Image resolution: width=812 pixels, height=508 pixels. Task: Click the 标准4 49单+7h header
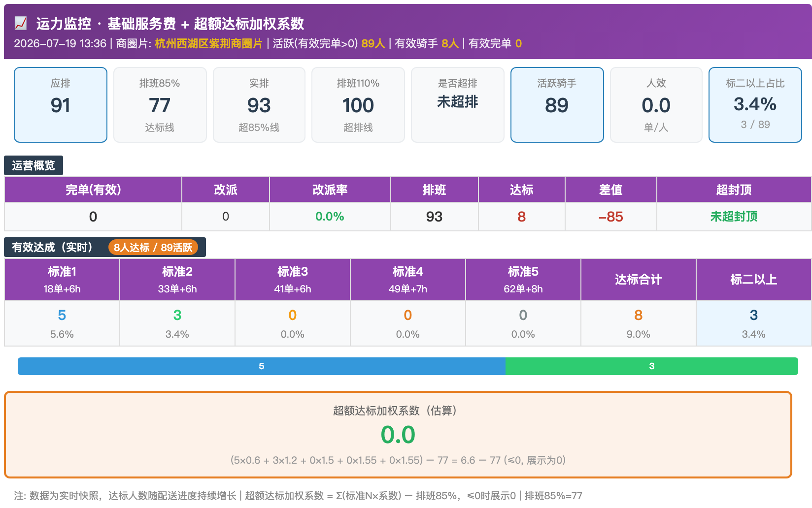point(408,280)
